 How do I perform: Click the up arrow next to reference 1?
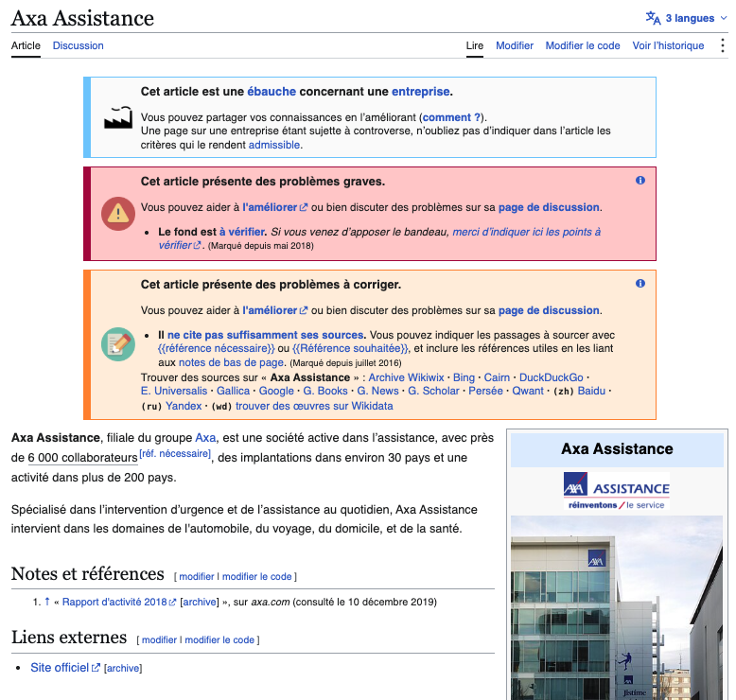[x=47, y=602]
